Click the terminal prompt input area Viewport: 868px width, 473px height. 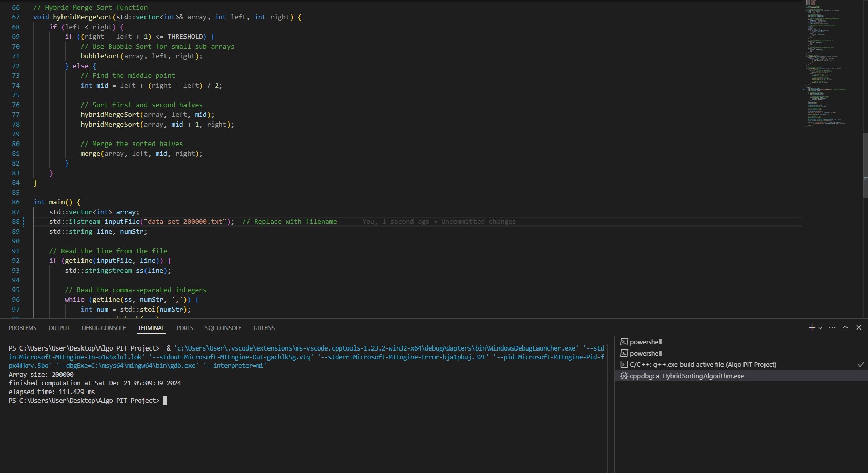click(165, 401)
